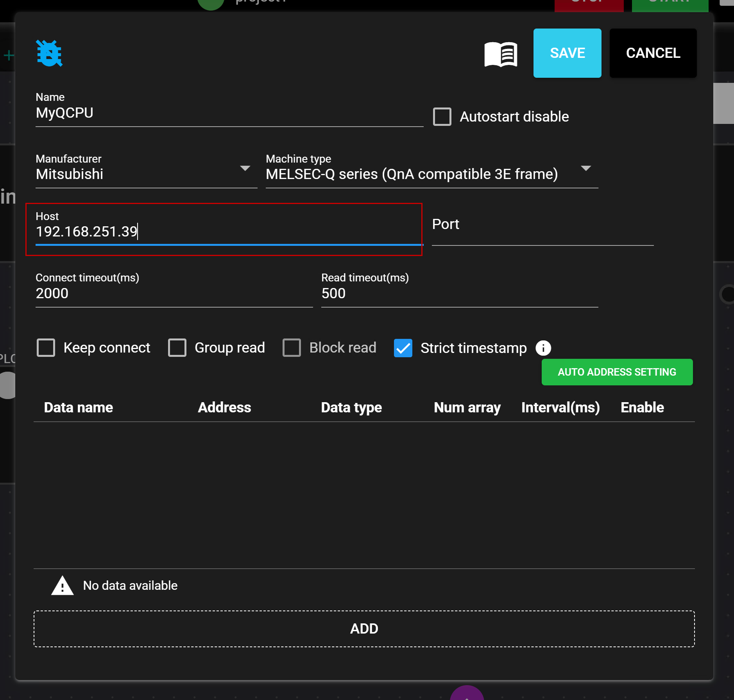
Task: Click the Connect timeout field
Action: click(174, 293)
